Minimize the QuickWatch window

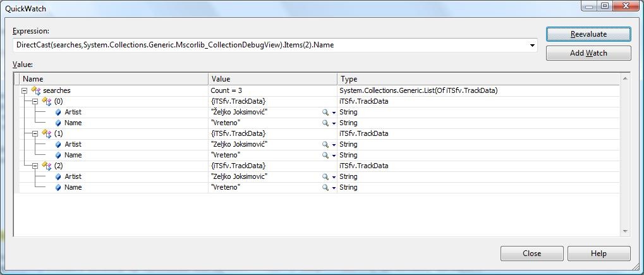590,6
